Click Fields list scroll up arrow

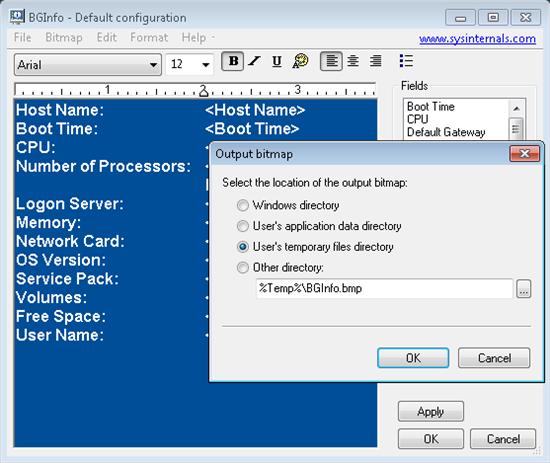pyautogui.click(x=516, y=108)
